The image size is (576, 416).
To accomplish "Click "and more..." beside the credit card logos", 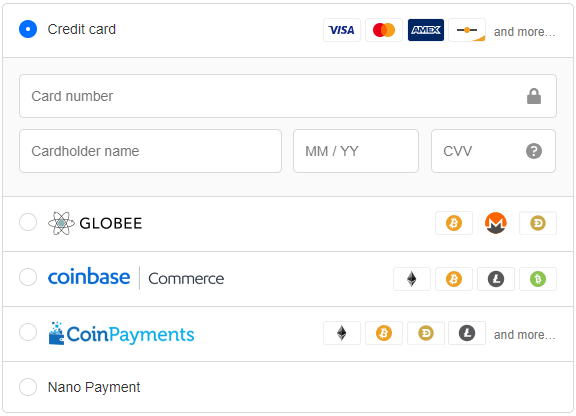I will click(524, 32).
